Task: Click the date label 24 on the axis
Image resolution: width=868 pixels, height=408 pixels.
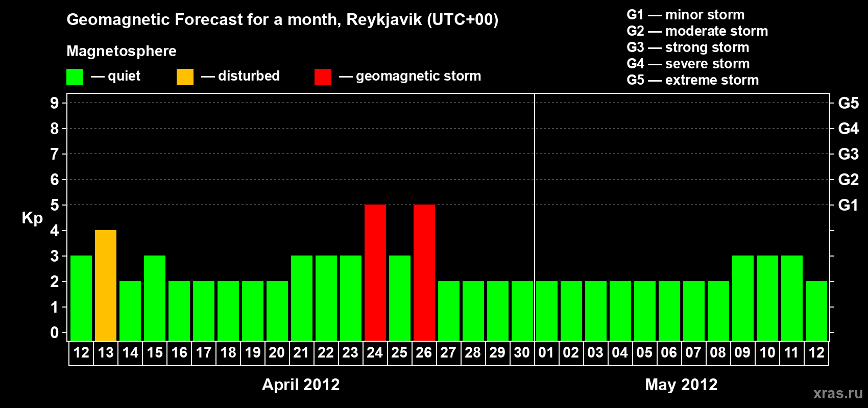Action: [x=375, y=352]
